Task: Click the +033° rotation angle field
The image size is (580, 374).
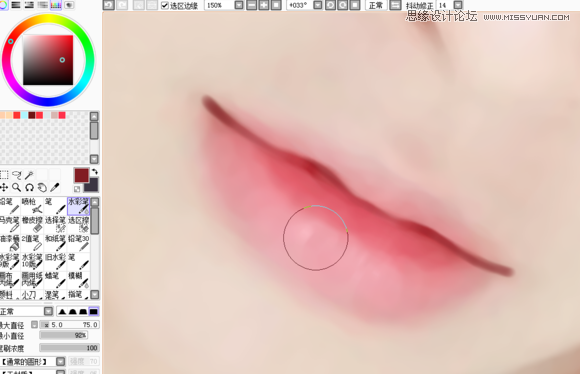Action: [x=300, y=5]
